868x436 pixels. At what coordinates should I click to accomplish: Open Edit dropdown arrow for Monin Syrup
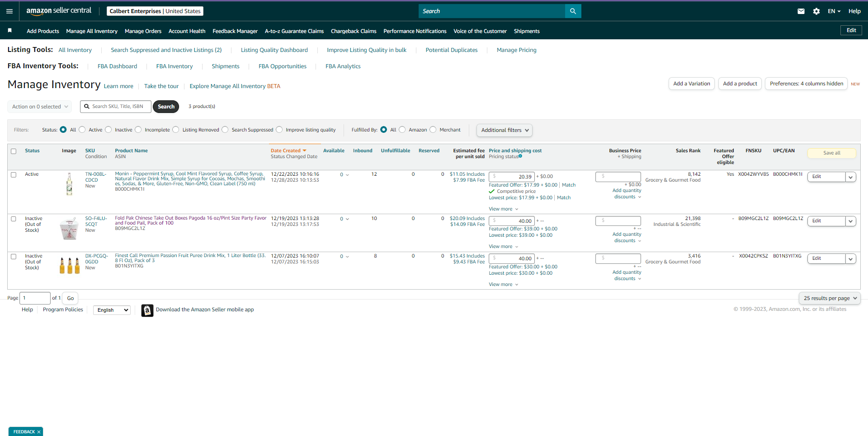pos(851,177)
